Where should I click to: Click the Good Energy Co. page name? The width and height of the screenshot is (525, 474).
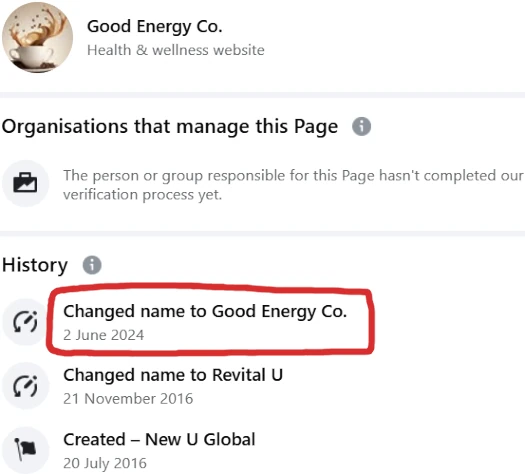154,27
